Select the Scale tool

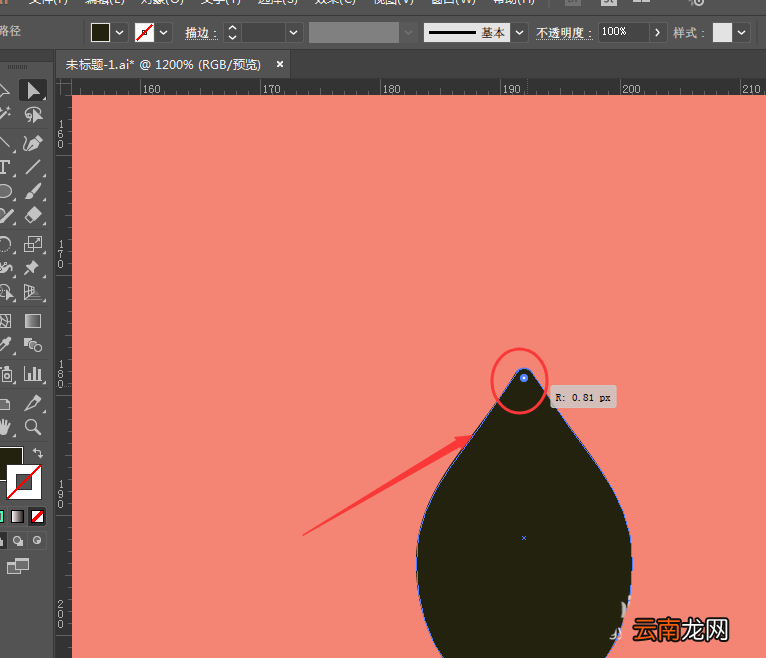[x=33, y=243]
